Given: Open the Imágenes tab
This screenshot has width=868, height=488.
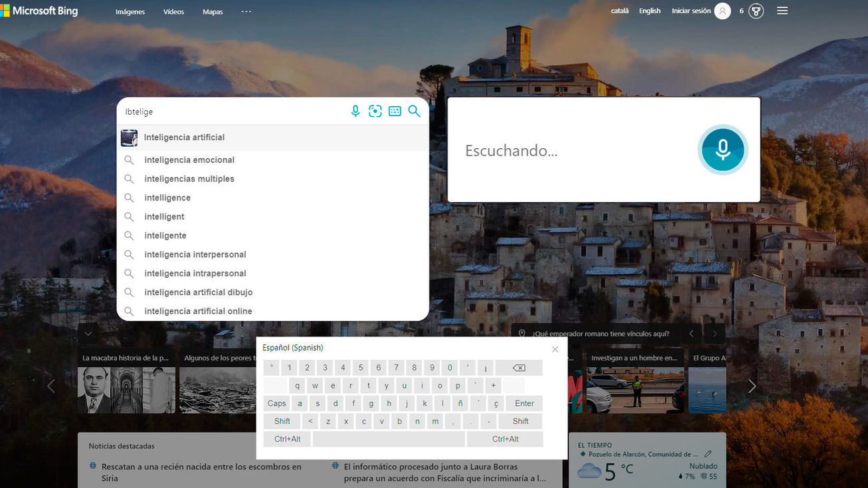Looking at the screenshot, I should point(130,12).
